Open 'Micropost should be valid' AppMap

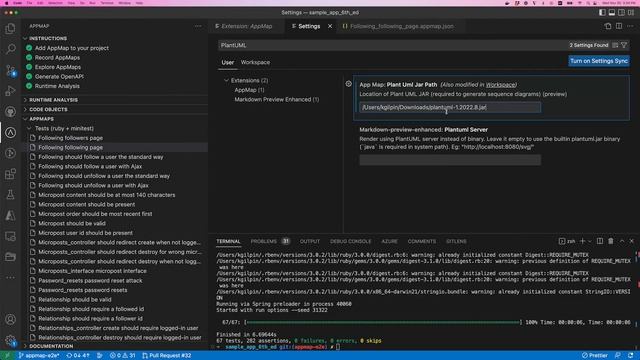(x=72, y=223)
